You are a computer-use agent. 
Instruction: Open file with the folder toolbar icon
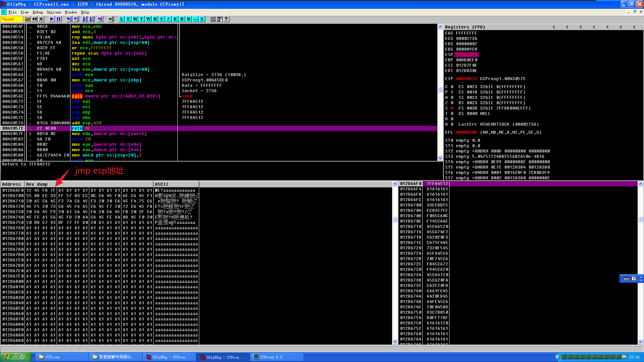28,19
